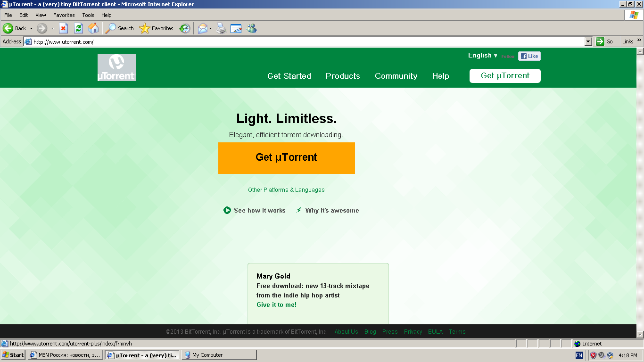644x362 pixels.
Task: Refresh the page using the green arrows icon
Action: (x=78, y=28)
